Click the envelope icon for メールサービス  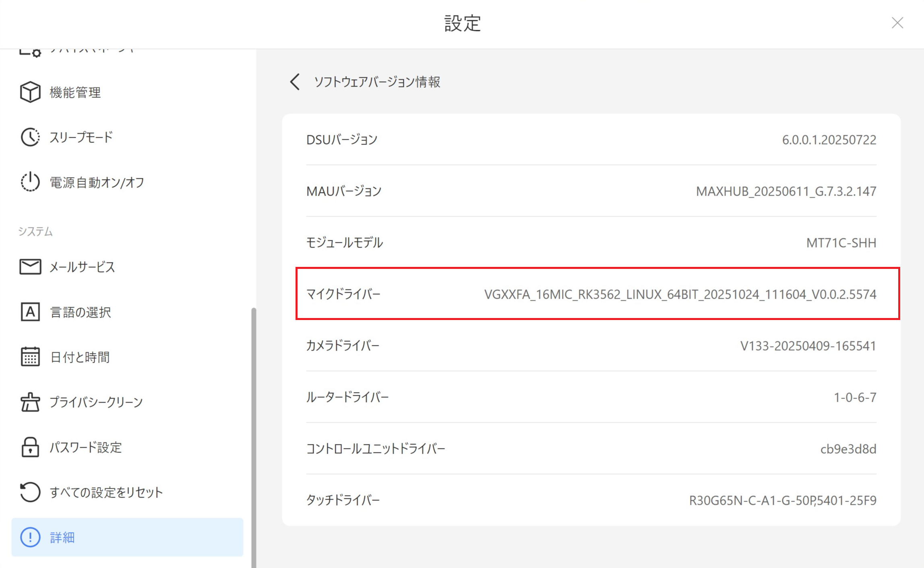point(30,266)
